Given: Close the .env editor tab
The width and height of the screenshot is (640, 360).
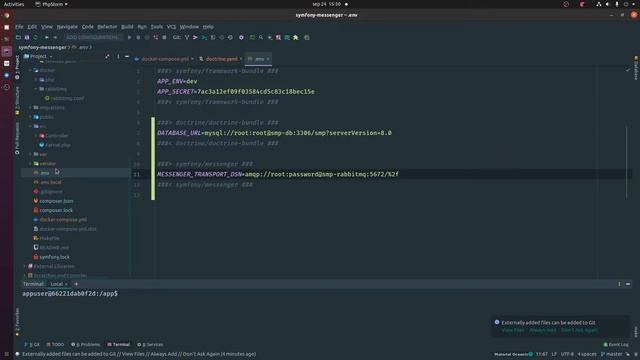Looking at the screenshot, I should coord(268,59).
